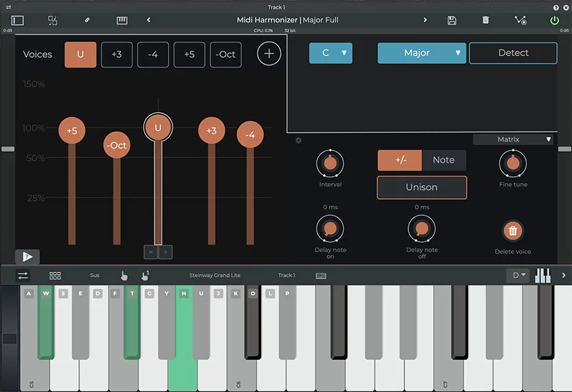Click the swap arrows icon in the title bar
The height and width of the screenshot is (392, 572).
click(8, 7)
